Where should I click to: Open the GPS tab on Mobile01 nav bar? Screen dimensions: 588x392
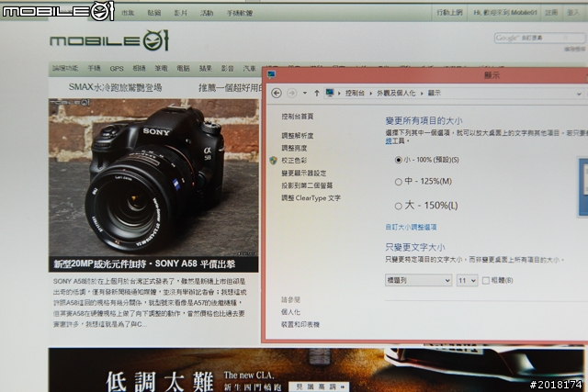click(x=117, y=69)
